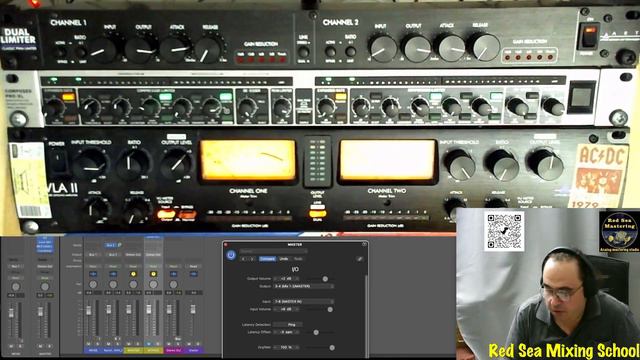The width and height of the screenshot is (640, 360).
Task: Click the link icon in MASTER plug-in header
Action: (x=360, y=259)
